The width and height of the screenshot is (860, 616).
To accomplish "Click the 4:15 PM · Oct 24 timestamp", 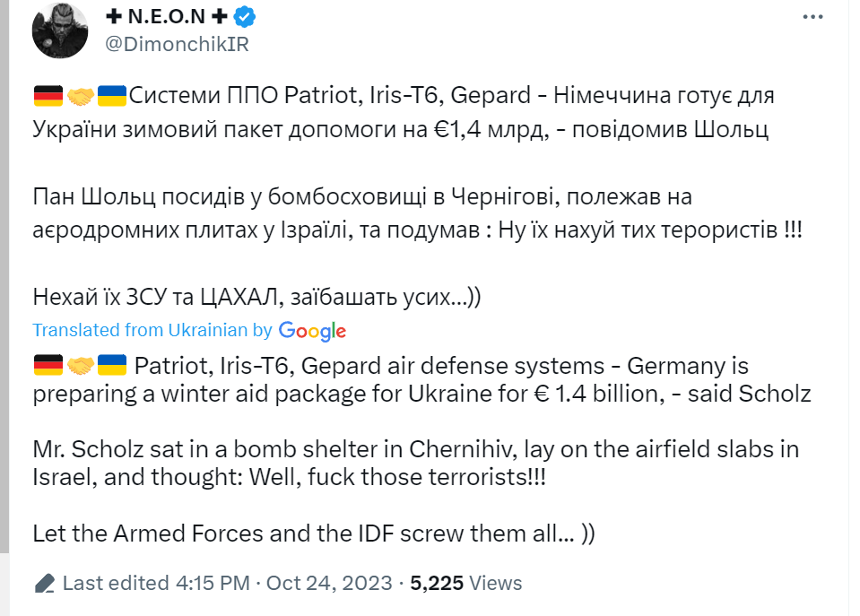I will point(284,583).
